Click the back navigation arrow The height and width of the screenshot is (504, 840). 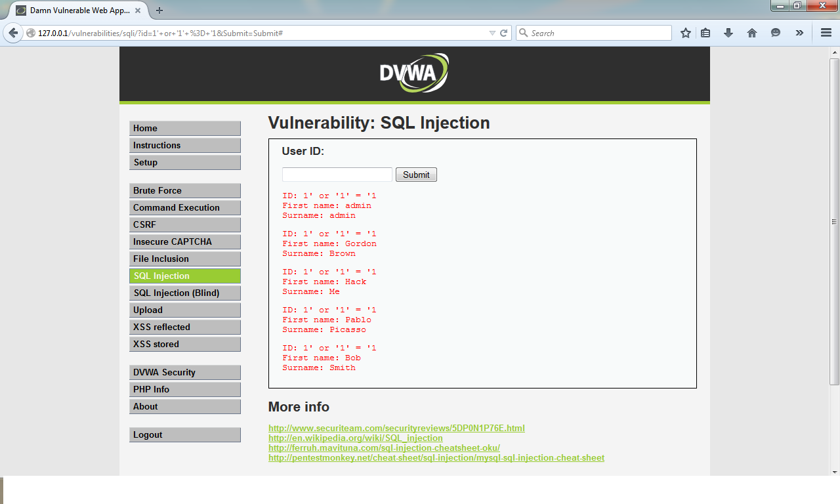point(13,33)
